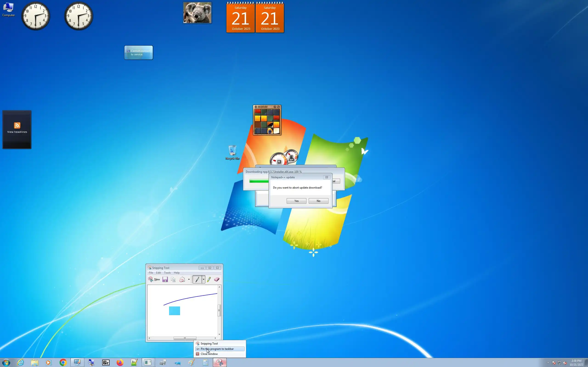
Task: Expand Send Snip dropdown arrow
Action: coord(189,279)
